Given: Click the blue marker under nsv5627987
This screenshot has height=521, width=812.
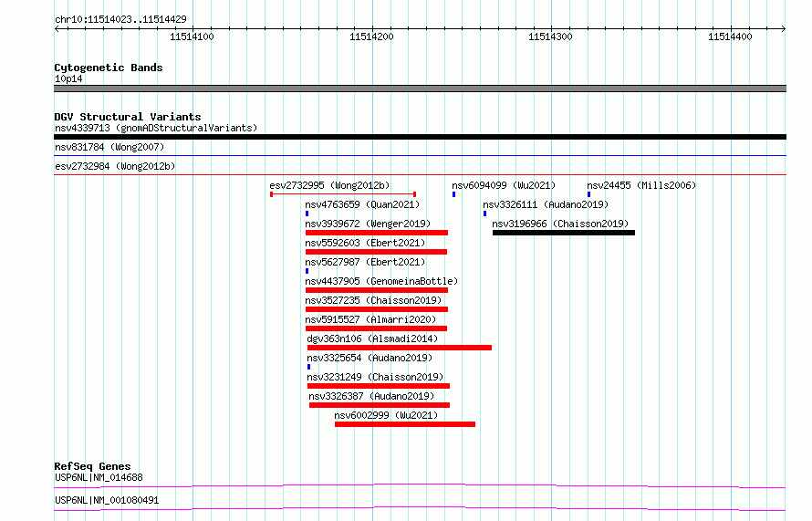Looking at the screenshot, I should pyautogui.click(x=307, y=271).
